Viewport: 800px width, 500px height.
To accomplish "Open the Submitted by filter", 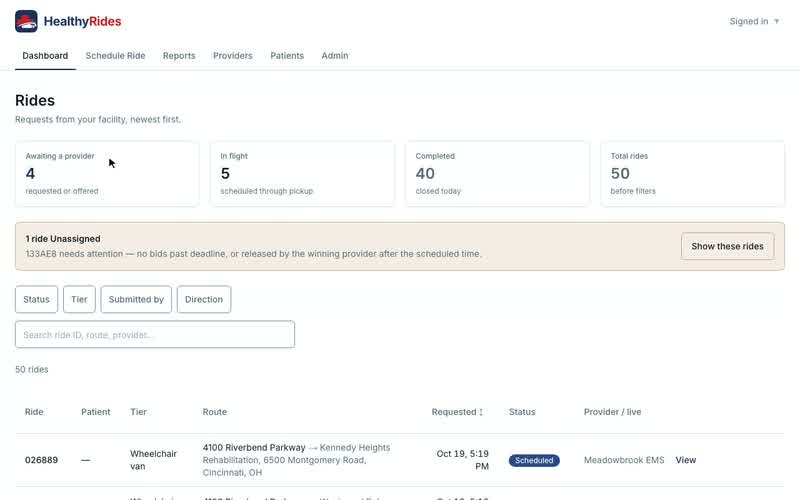I will pyautogui.click(x=136, y=299).
